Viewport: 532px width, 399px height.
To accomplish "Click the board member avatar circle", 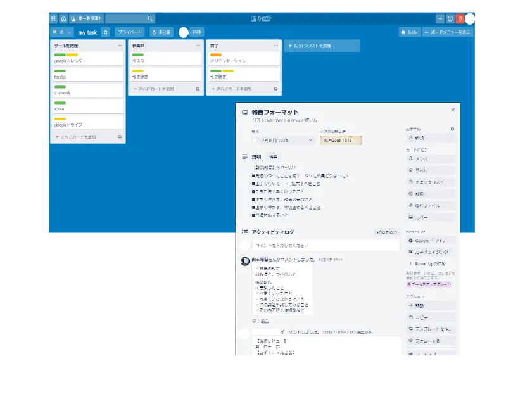I will pyautogui.click(x=184, y=32).
